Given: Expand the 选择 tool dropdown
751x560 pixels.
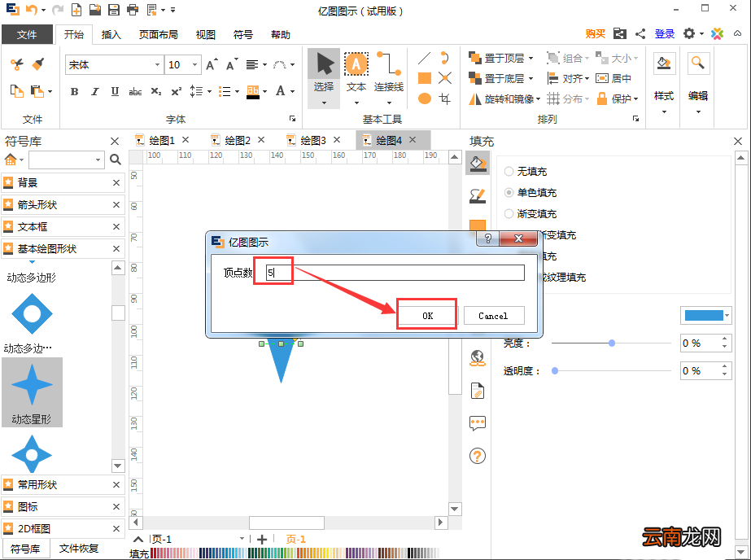Looking at the screenshot, I should click(324, 103).
